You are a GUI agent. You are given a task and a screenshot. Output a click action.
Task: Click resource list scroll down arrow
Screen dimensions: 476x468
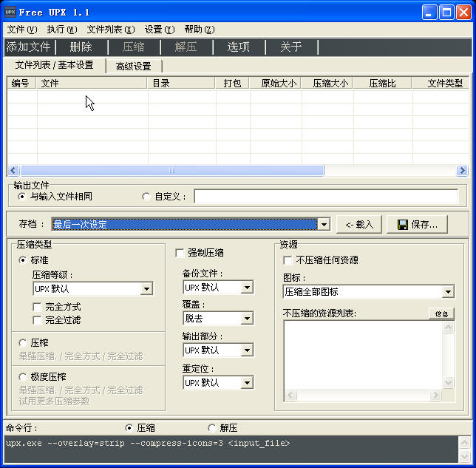[x=449, y=382]
